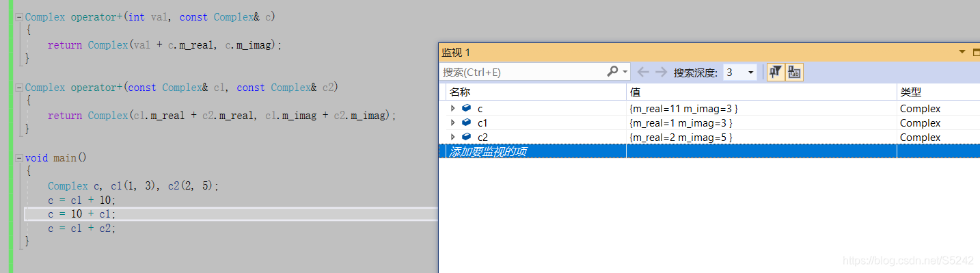This screenshot has width=980, height=273.
Task: Focus the 搜索(Ctrl+E) search field
Action: [x=523, y=72]
